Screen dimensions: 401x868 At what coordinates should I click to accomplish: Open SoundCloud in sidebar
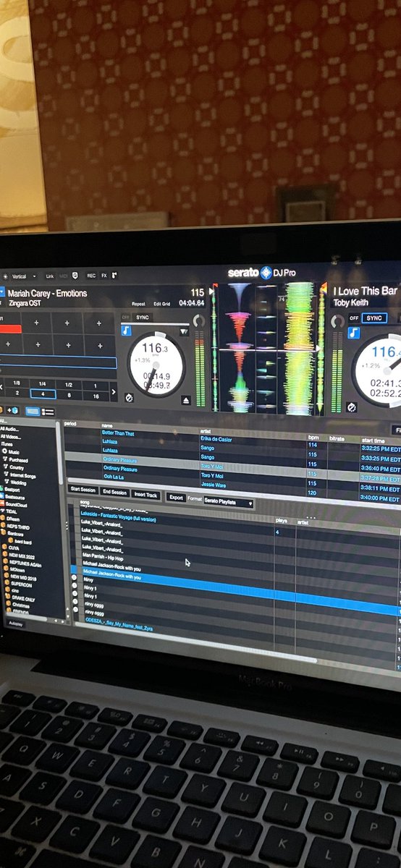click(x=14, y=506)
